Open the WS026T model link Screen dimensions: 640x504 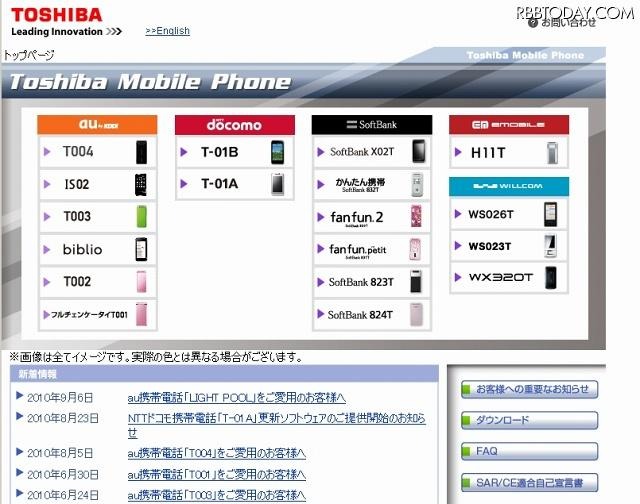[x=491, y=214]
